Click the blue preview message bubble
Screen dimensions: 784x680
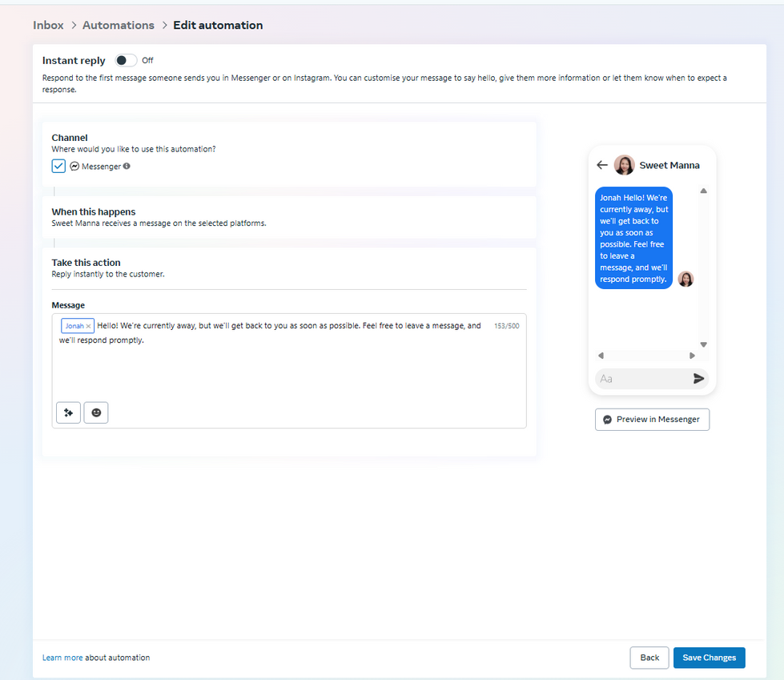(633, 238)
